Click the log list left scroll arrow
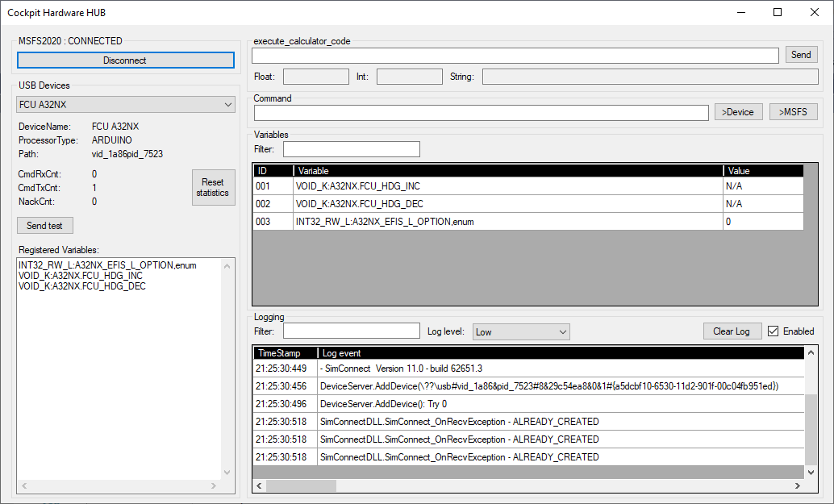 260,485
